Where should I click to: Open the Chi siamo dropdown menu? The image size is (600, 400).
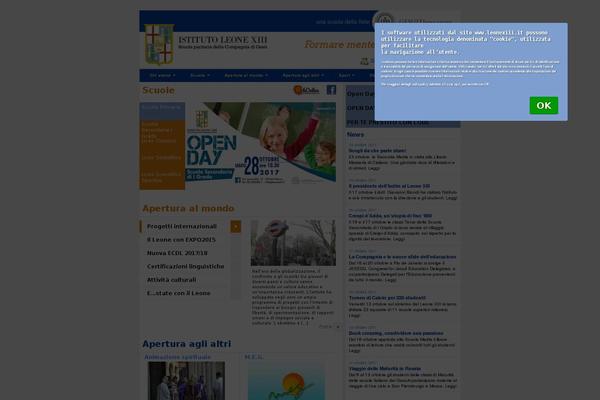(x=162, y=75)
